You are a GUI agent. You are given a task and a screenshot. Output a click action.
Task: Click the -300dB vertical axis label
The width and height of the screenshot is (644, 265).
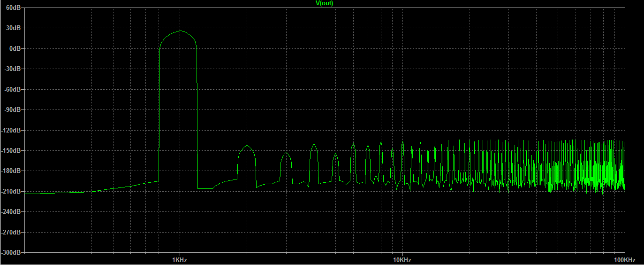click(x=10, y=252)
